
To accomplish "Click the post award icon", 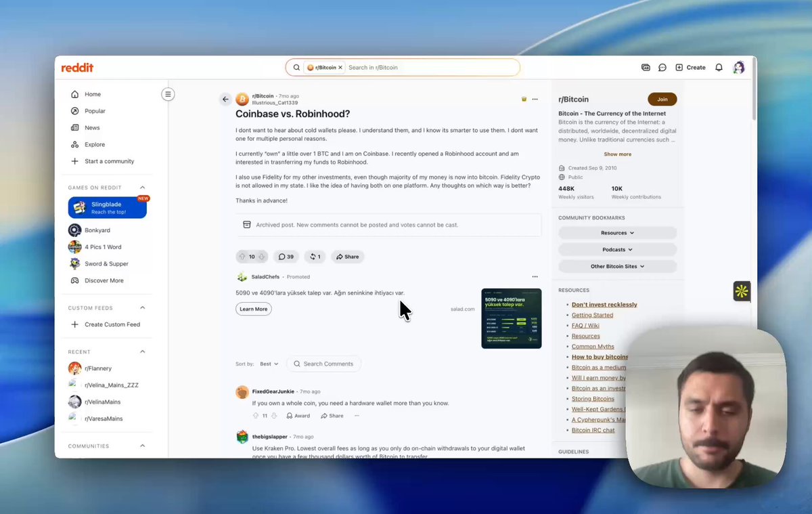I will 524,100.
